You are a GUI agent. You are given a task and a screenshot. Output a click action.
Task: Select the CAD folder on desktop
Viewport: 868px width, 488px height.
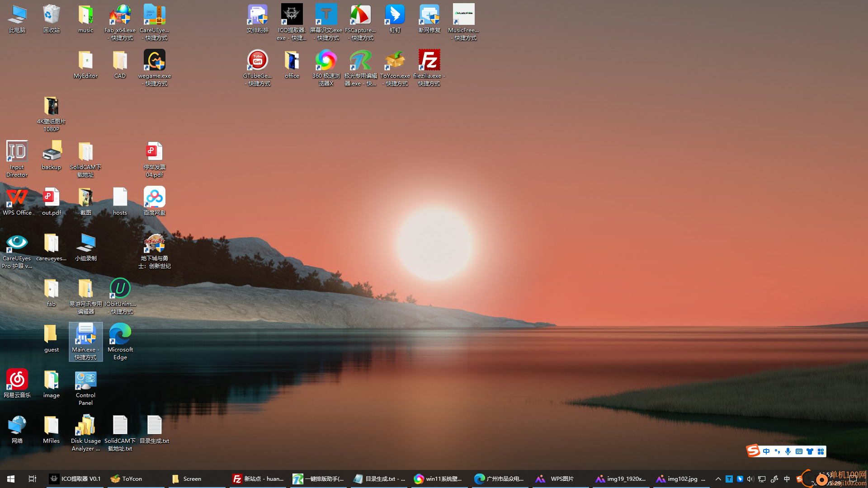(120, 65)
